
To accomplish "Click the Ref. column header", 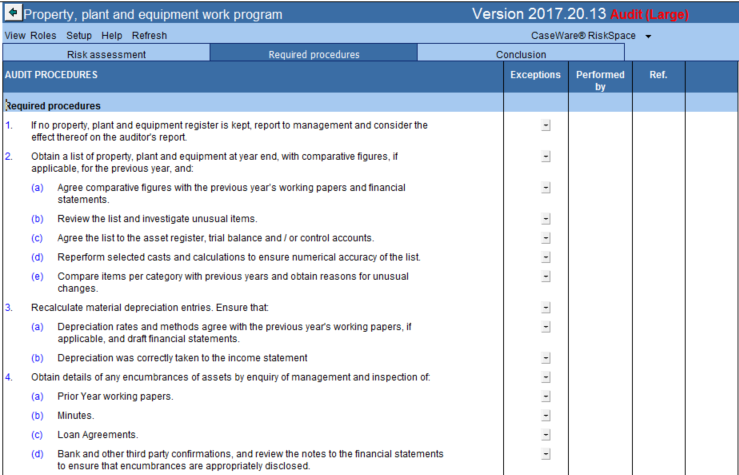I will click(x=658, y=75).
